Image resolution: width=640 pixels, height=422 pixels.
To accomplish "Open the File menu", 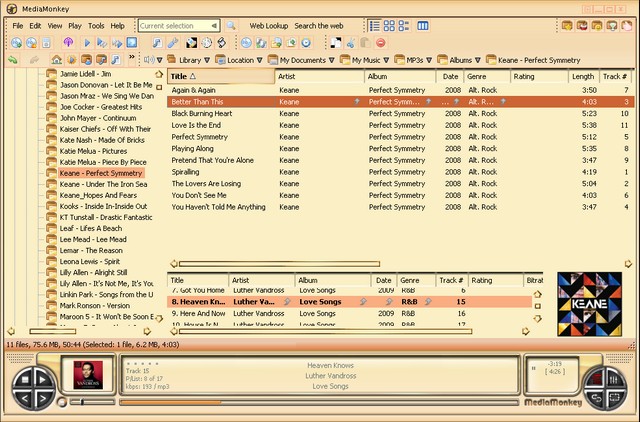I will (18, 26).
